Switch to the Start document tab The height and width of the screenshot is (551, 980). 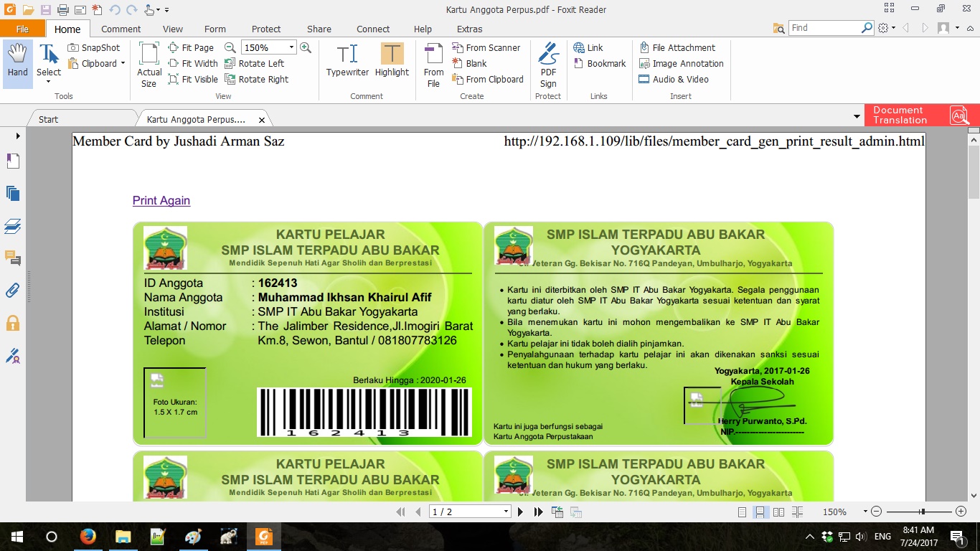49,119
